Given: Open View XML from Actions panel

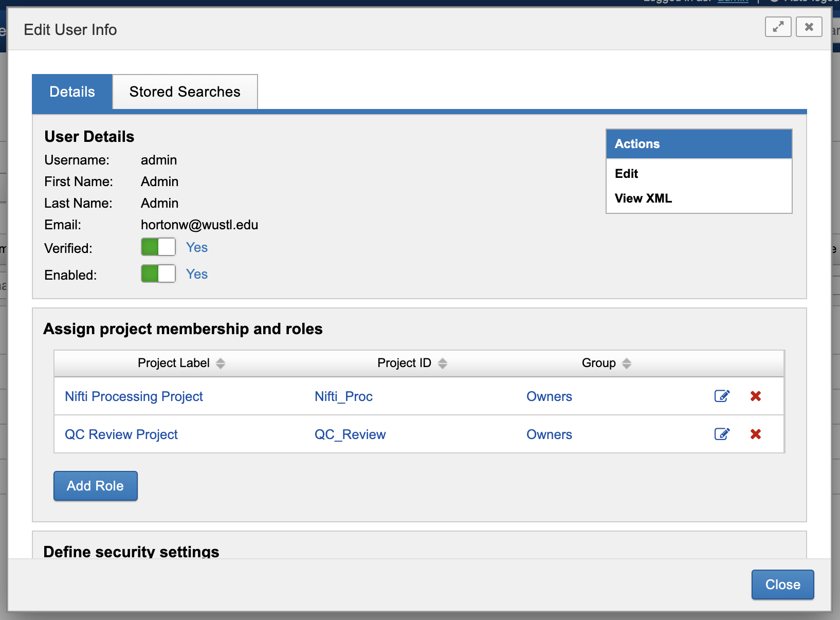Looking at the screenshot, I should pyautogui.click(x=643, y=198).
